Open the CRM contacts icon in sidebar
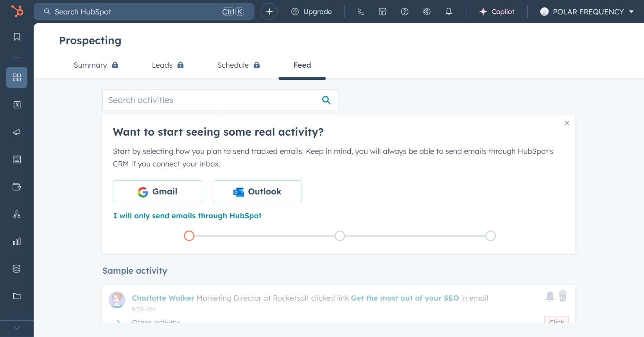 17,105
